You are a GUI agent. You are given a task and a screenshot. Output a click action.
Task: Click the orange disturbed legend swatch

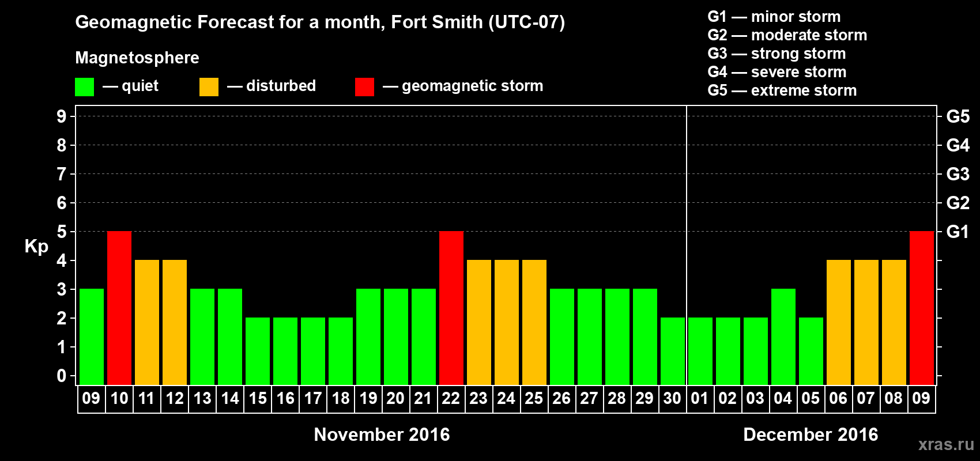[x=209, y=87]
